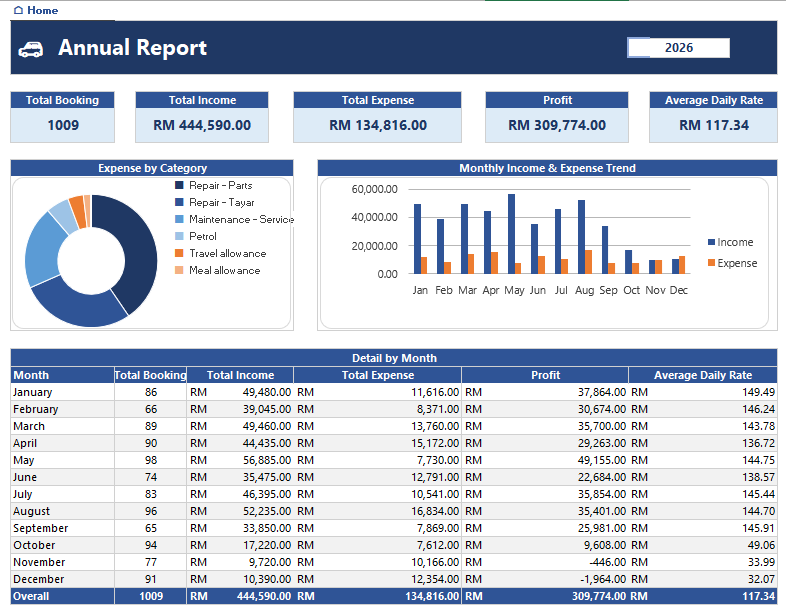This screenshot has width=786, height=616.
Task: Click the Meal allowance legend swatch
Action: coord(179,270)
